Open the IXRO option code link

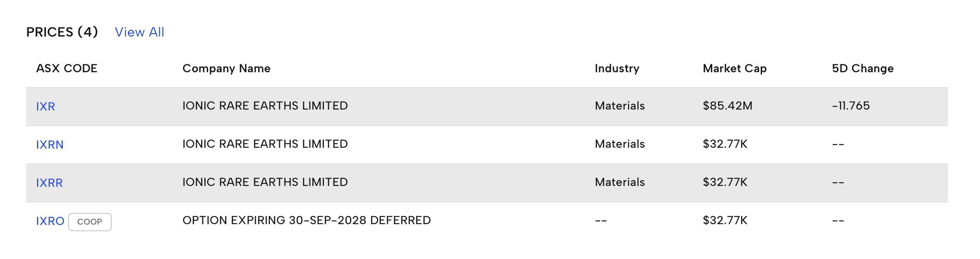[50, 221]
